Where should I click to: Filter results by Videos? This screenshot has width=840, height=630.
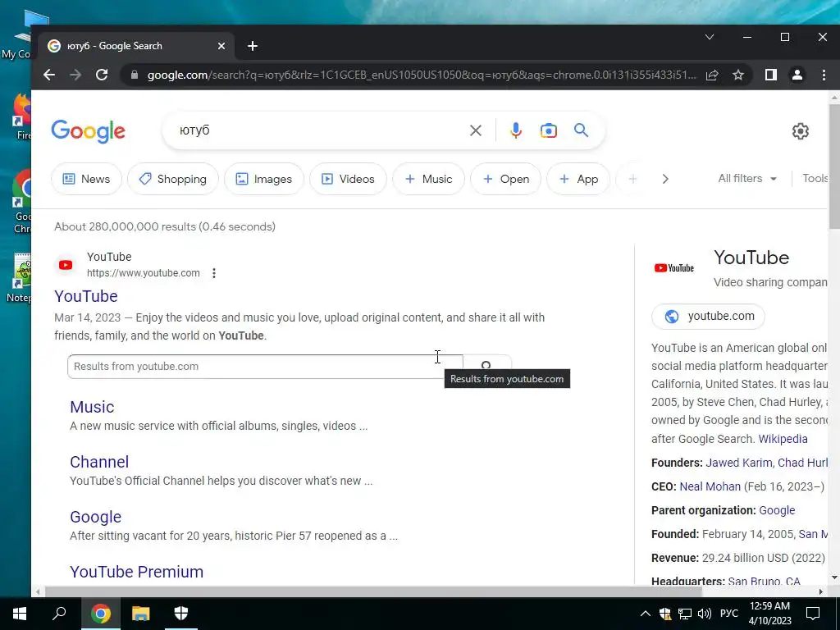tap(348, 179)
